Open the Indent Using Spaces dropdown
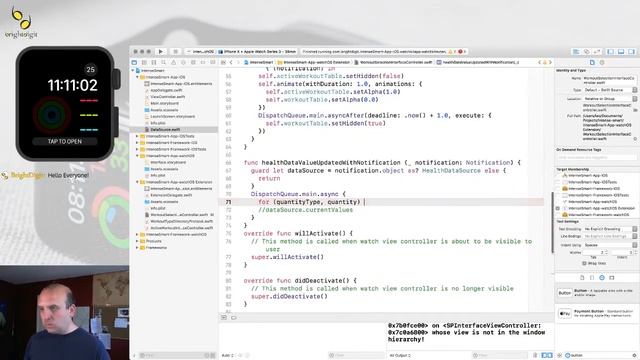This screenshot has height=360, width=640. (x=610, y=245)
